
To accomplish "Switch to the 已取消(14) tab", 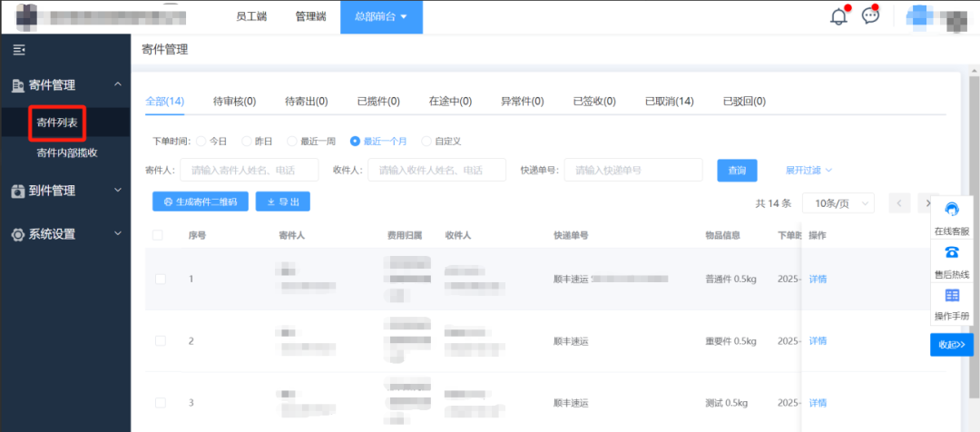I will point(670,102).
